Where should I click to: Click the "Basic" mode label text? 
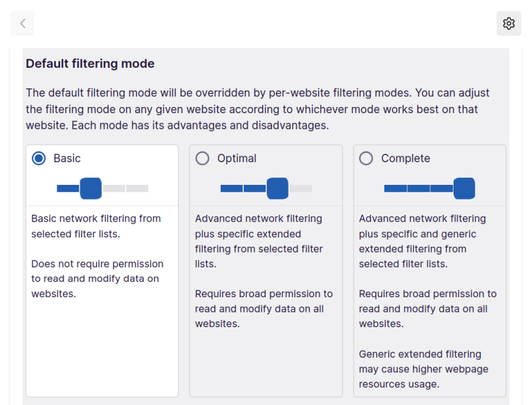point(67,158)
